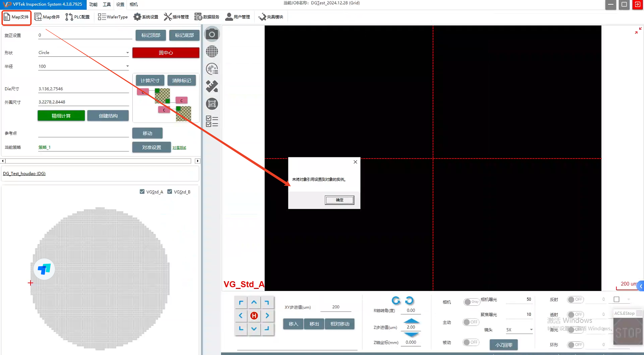Click 确定 in the error dialog
Image resolution: width=644 pixels, height=355 pixels.
click(x=339, y=200)
